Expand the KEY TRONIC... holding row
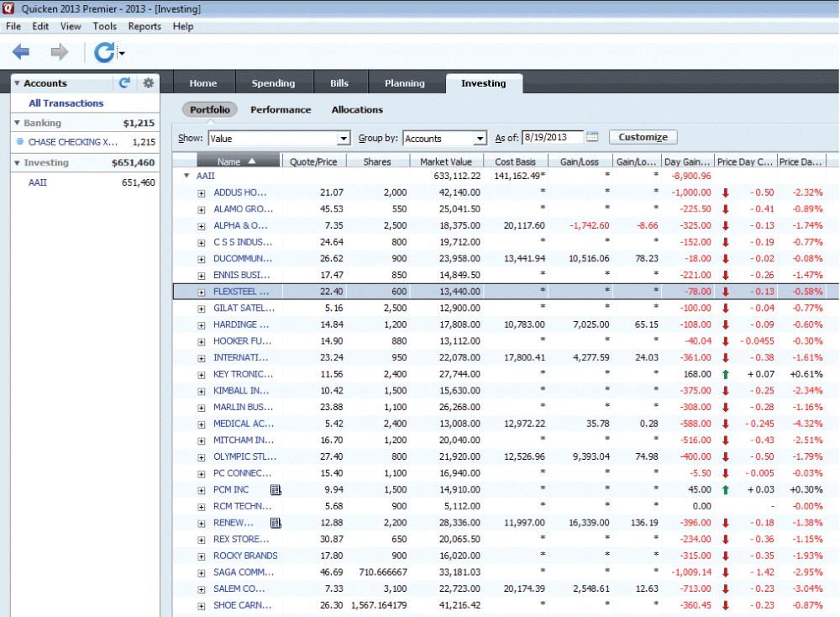Screen dimensions: 840x617 click(202, 375)
